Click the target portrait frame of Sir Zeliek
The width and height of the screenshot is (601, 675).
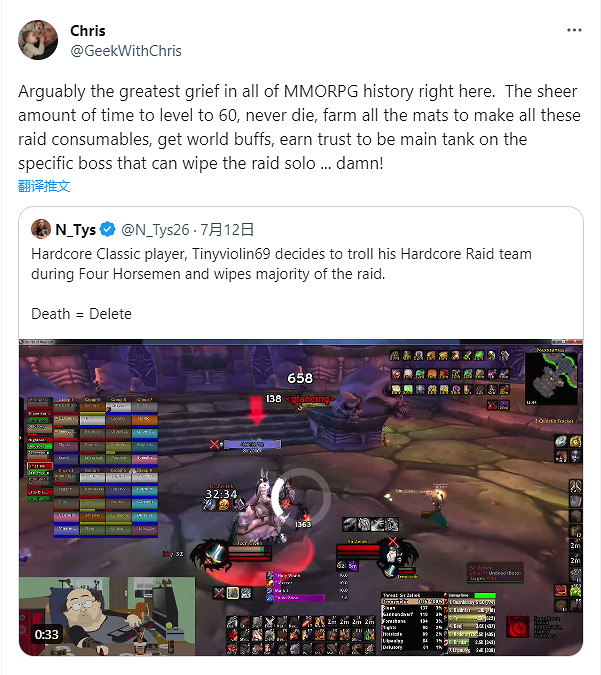pos(393,555)
